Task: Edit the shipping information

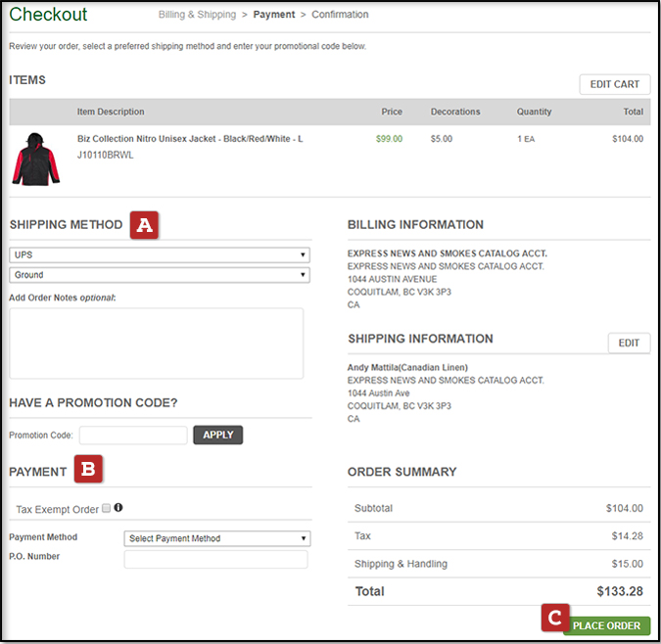Action: [x=629, y=343]
